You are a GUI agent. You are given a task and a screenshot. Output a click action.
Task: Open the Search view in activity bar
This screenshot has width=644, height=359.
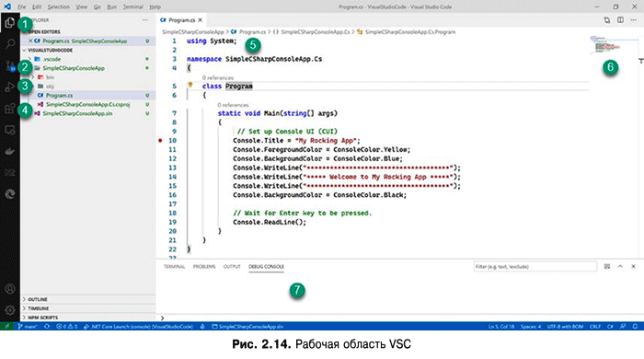click(x=10, y=43)
